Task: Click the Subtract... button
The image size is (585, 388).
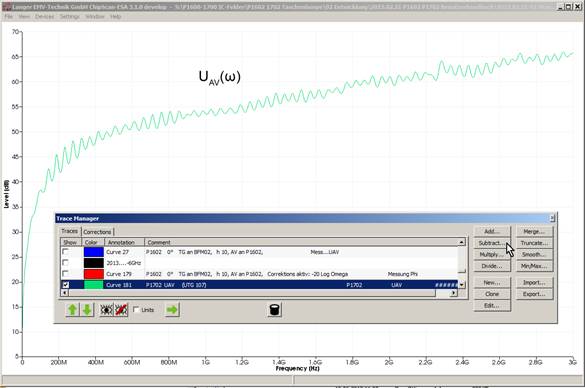Action: (492, 243)
